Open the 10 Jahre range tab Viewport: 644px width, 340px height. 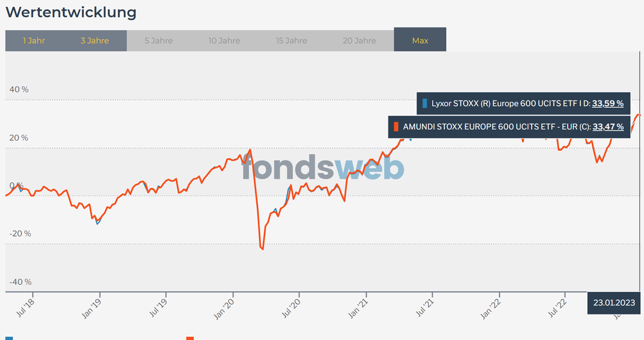click(224, 40)
